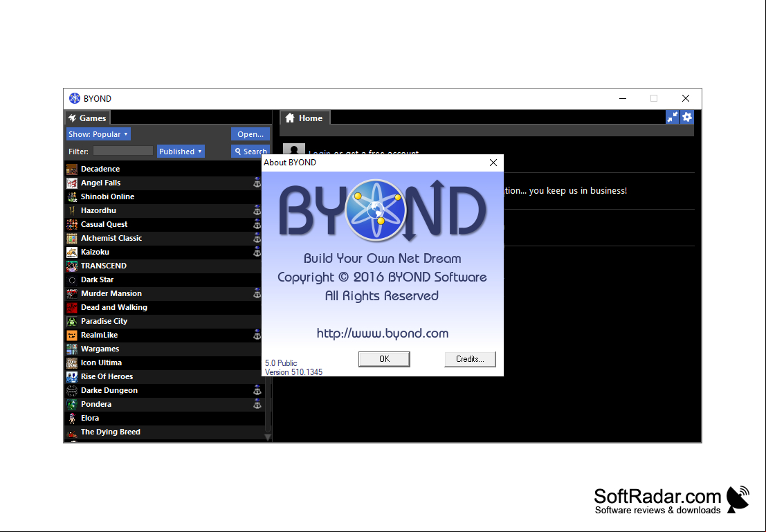Click the Hazordhu game icon
This screenshot has height=532, width=766.
72,210
